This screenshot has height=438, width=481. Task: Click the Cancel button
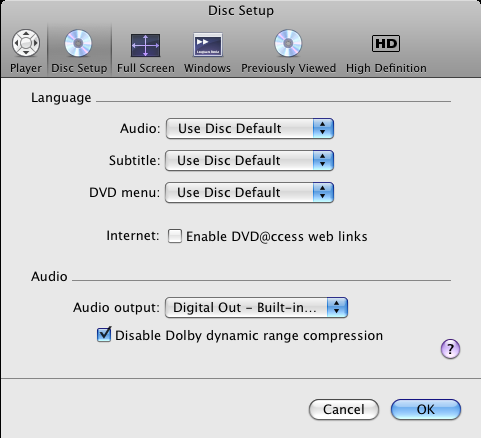click(x=344, y=409)
